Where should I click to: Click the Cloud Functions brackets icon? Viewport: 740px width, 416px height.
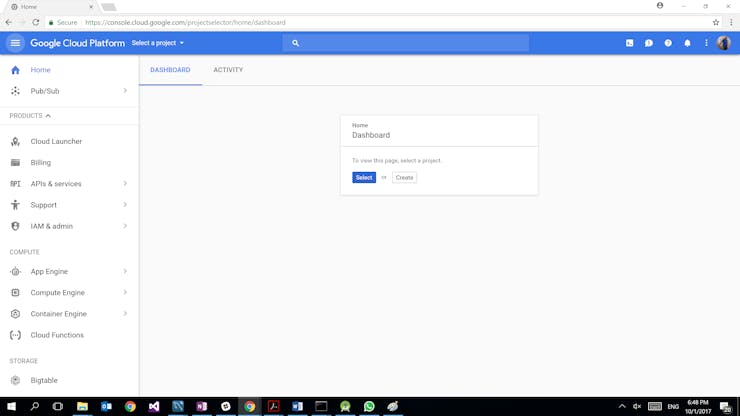(15, 335)
